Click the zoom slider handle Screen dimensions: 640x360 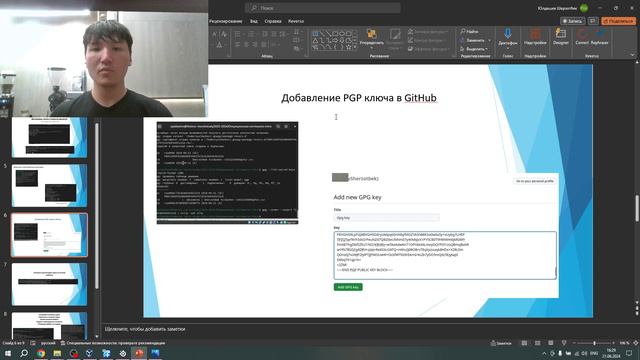[594, 343]
